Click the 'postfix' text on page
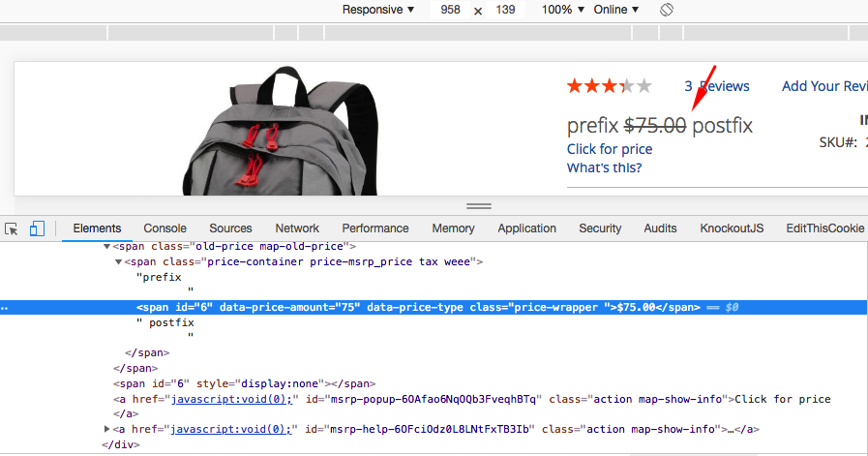868x456 pixels. tap(723, 126)
